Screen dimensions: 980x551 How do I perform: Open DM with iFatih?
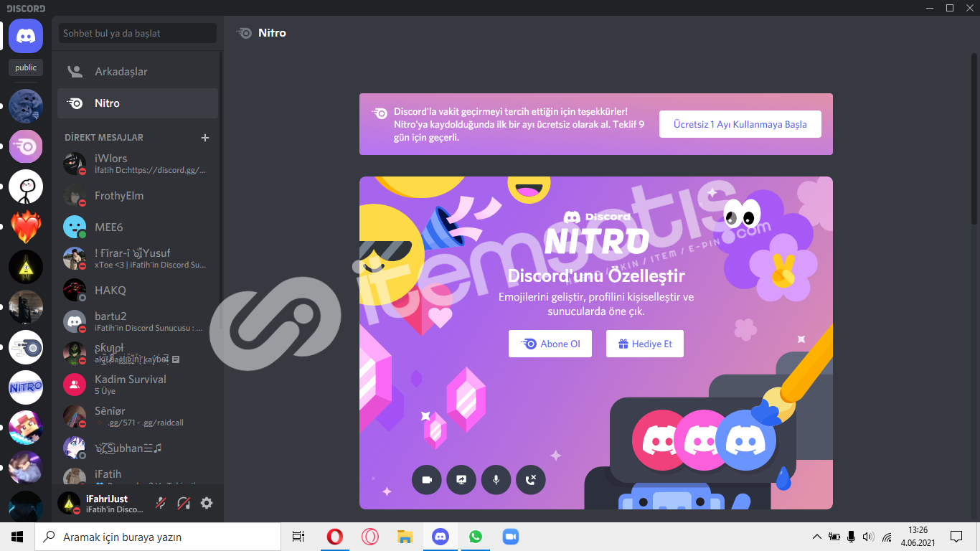click(138, 475)
